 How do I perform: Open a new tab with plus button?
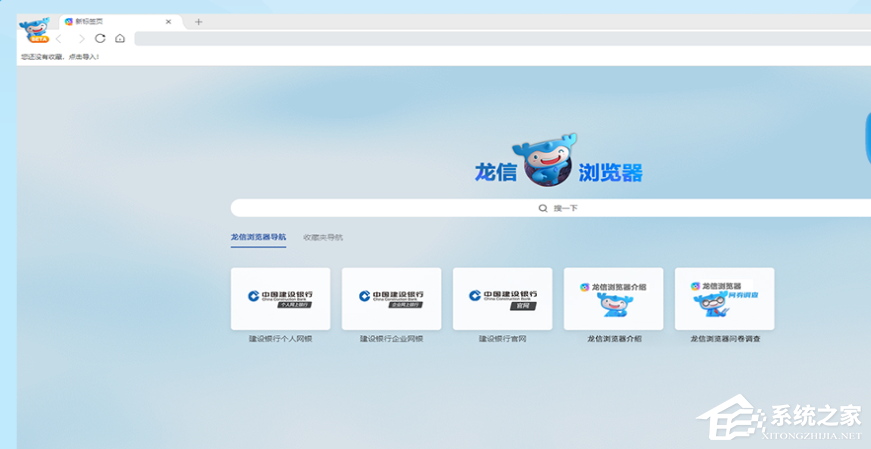pos(198,22)
